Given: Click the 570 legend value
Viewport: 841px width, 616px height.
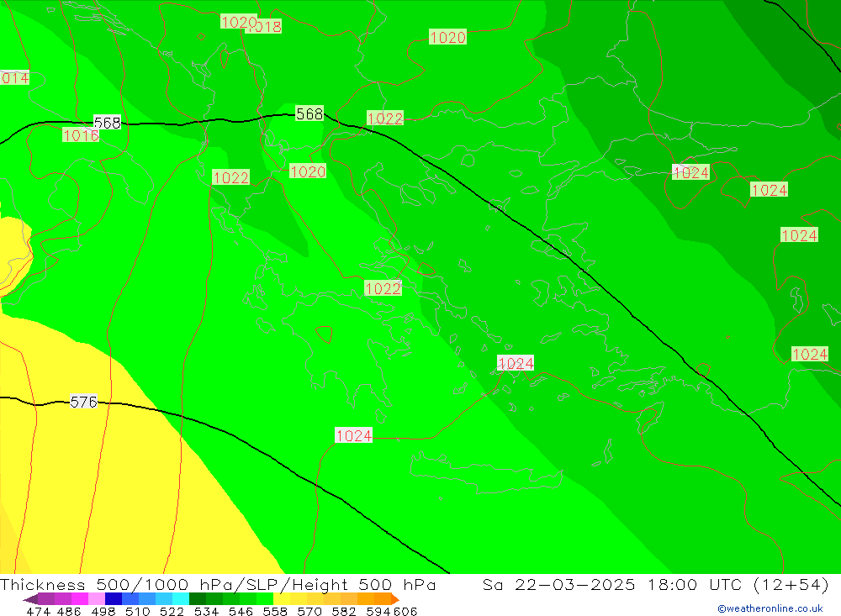Looking at the screenshot, I should (x=309, y=611).
